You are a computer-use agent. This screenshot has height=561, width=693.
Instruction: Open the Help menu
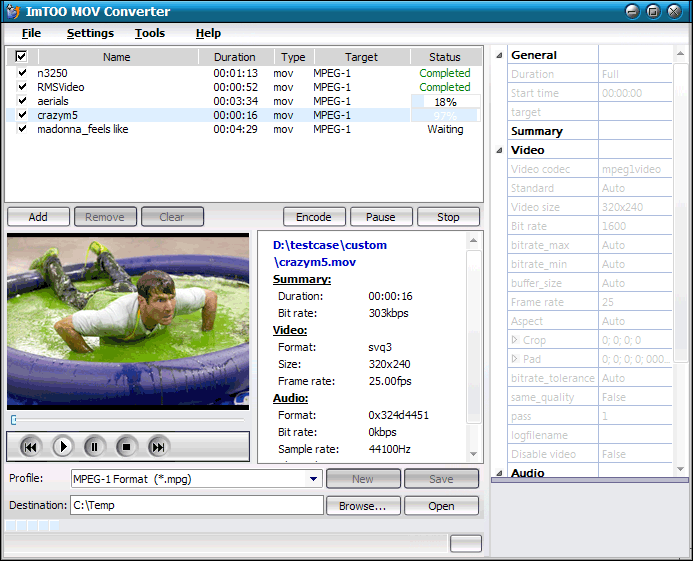pos(208,33)
